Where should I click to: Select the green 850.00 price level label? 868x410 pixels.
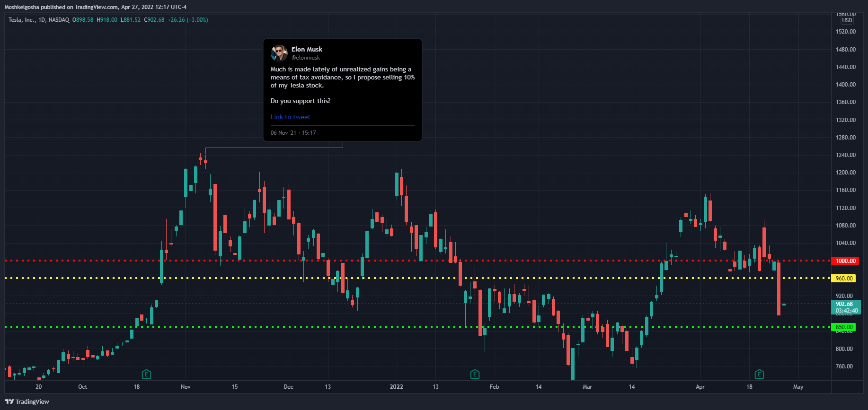844,327
